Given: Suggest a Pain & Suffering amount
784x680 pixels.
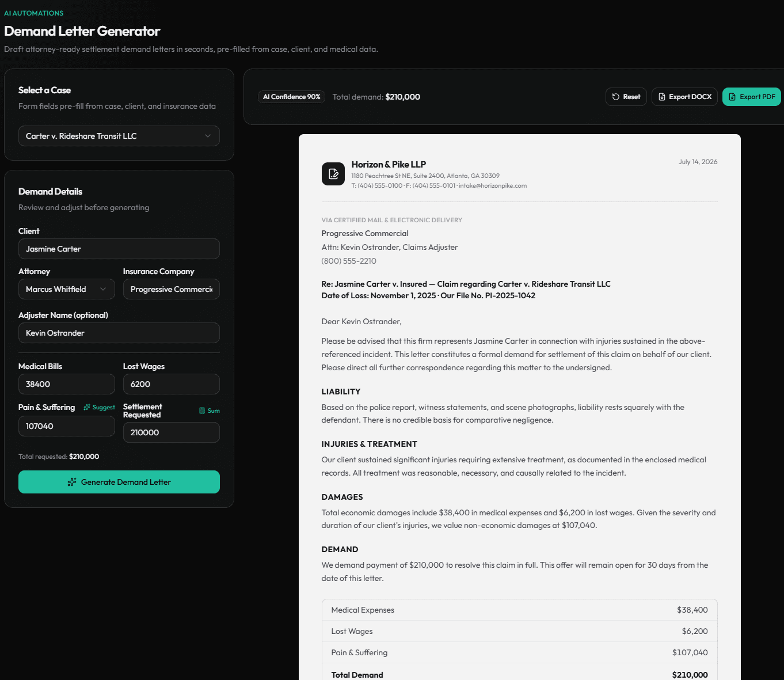Looking at the screenshot, I should [x=99, y=407].
